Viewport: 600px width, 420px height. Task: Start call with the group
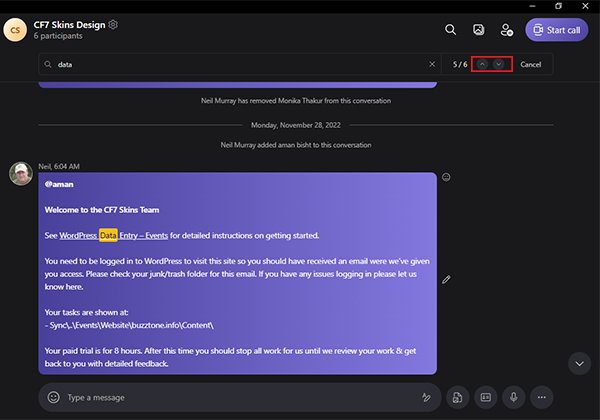point(557,30)
